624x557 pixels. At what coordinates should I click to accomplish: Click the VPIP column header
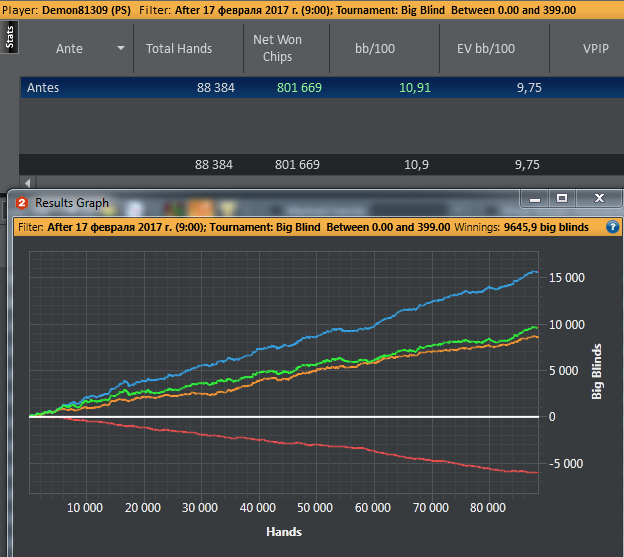click(596, 49)
